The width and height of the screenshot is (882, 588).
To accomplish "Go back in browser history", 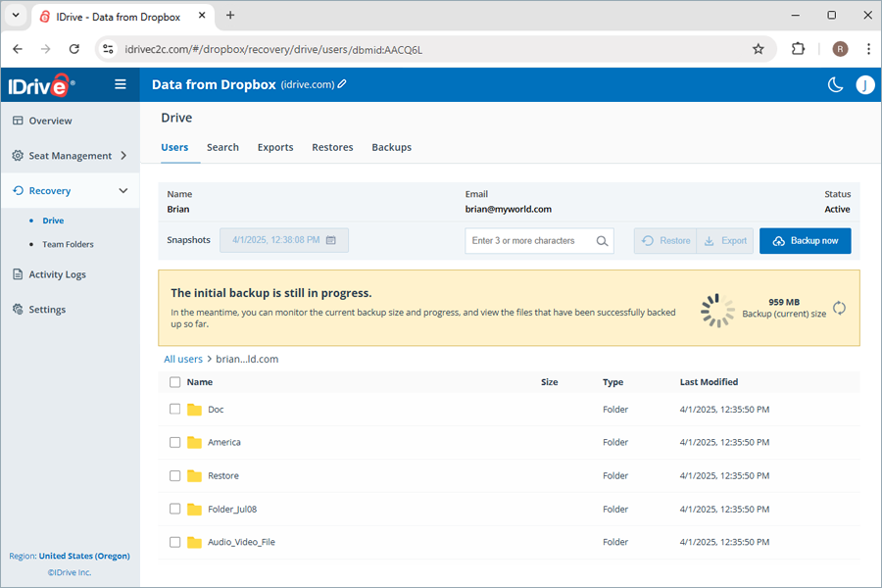I will click(18, 49).
